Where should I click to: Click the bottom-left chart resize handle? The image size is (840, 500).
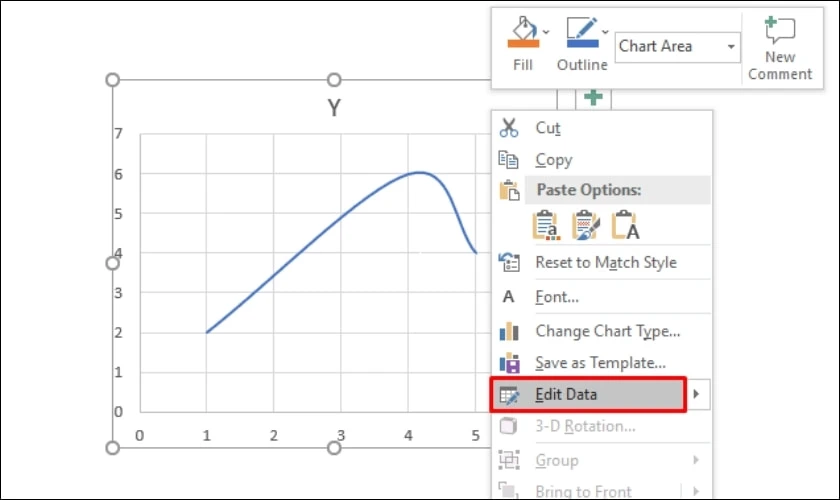coord(112,448)
